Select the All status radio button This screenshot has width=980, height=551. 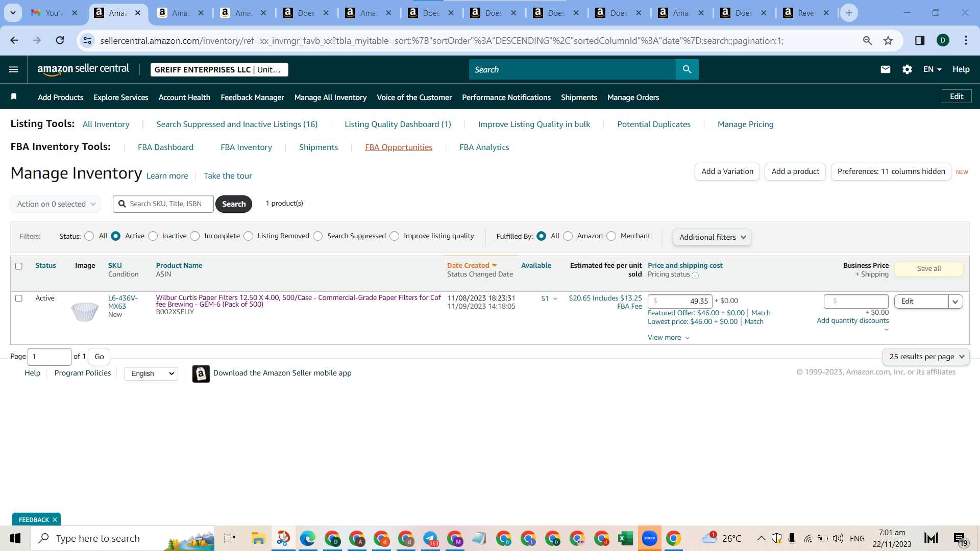coord(89,236)
